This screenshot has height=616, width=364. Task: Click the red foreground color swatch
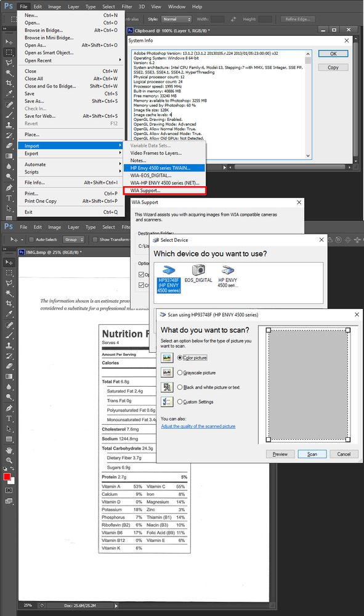pyautogui.click(x=7, y=477)
